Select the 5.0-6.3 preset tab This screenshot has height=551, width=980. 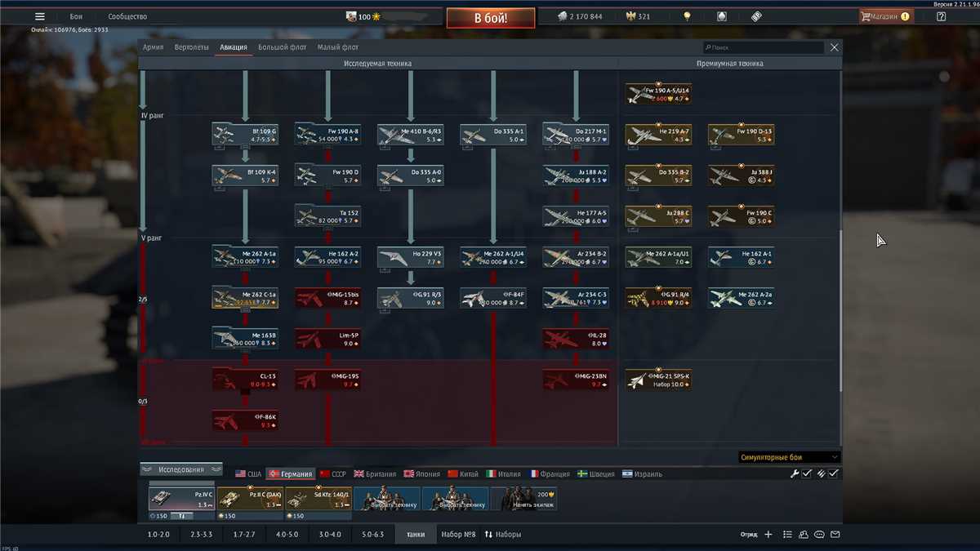[372, 535]
